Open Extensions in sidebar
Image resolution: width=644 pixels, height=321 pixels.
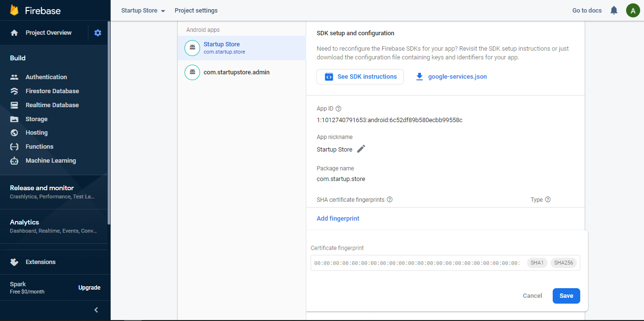pos(41,262)
